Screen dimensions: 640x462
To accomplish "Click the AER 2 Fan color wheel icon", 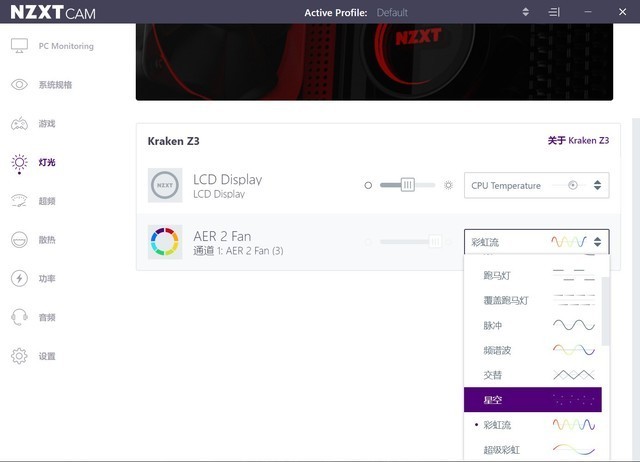I will pos(165,242).
